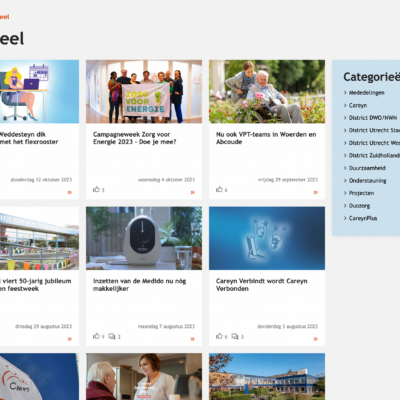Screen dimensions: 400x400
Task: Open the Careyn Verbindt wordt Careyn Verbonden title
Action: (x=262, y=285)
